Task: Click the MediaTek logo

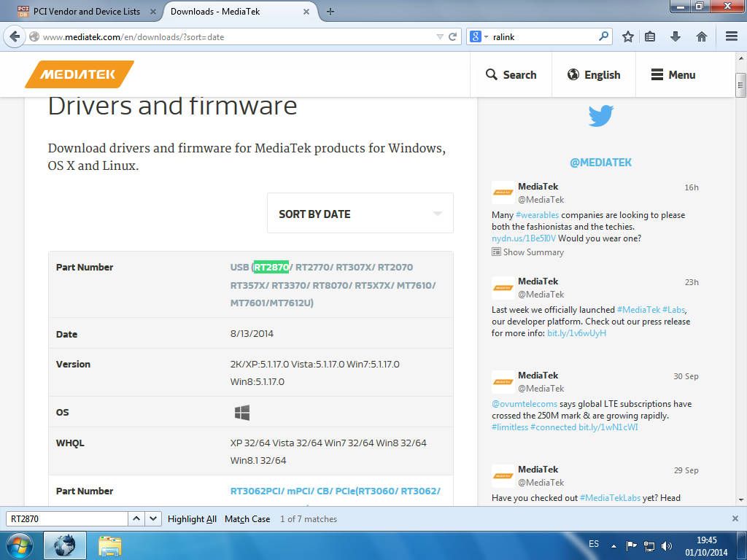Action: [80, 74]
